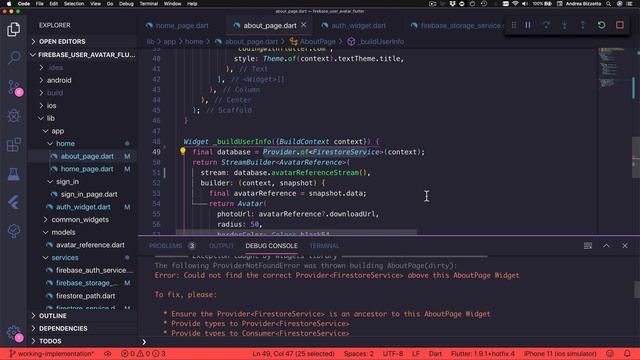Expand the DEPENDENCIES section
The width and height of the screenshot is (640, 360).
pos(63,329)
